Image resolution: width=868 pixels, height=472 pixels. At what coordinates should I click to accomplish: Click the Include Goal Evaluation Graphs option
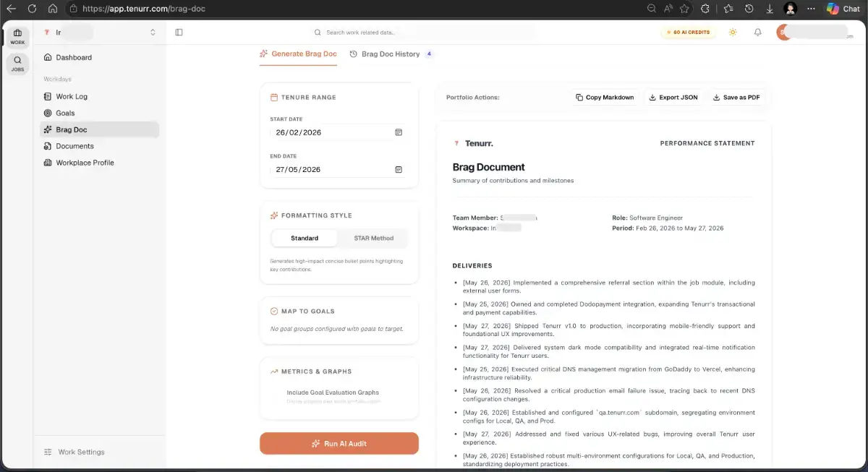pyautogui.click(x=333, y=392)
